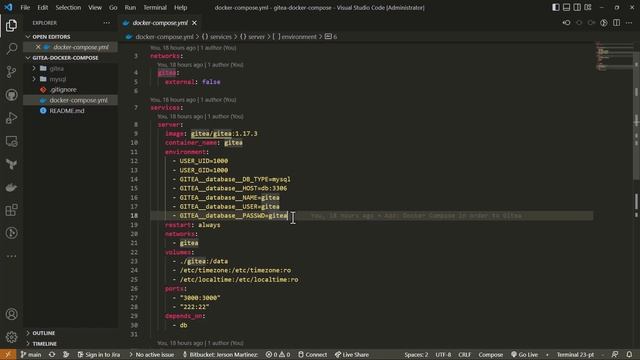This screenshot has width=640, height=360.
Task: Click the services breadcrumb item
Action: (217, 37)
